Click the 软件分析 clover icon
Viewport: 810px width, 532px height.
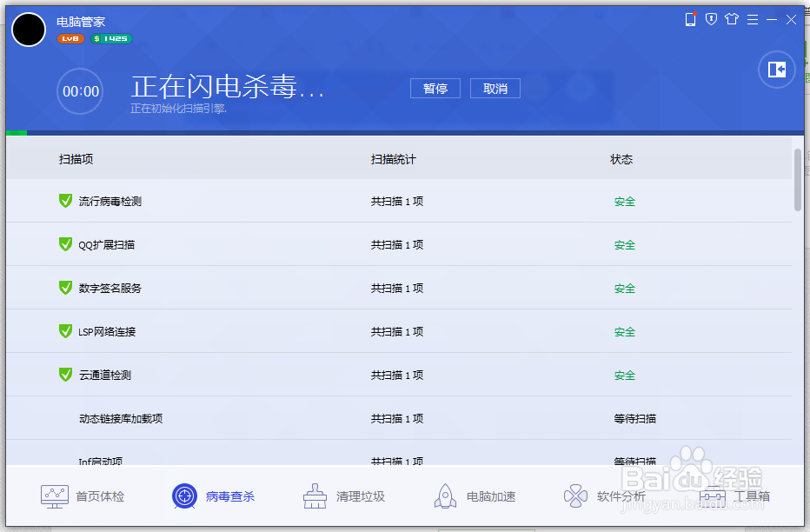click(575, 496)
